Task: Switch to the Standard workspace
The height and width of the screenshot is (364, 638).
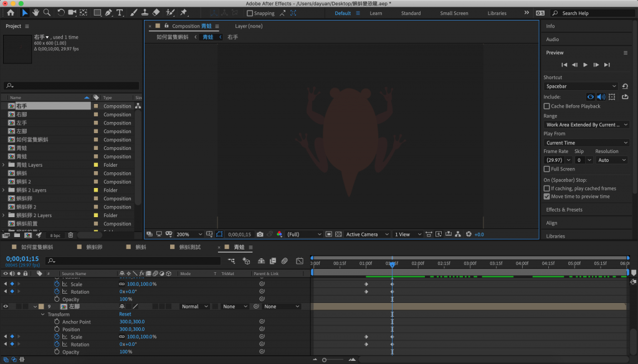Action: pos(411,14)
